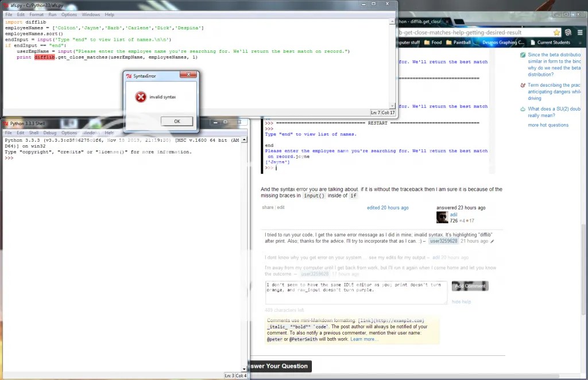Click the search engine icon beside address bar
The image size is (588, 380).
567,33
